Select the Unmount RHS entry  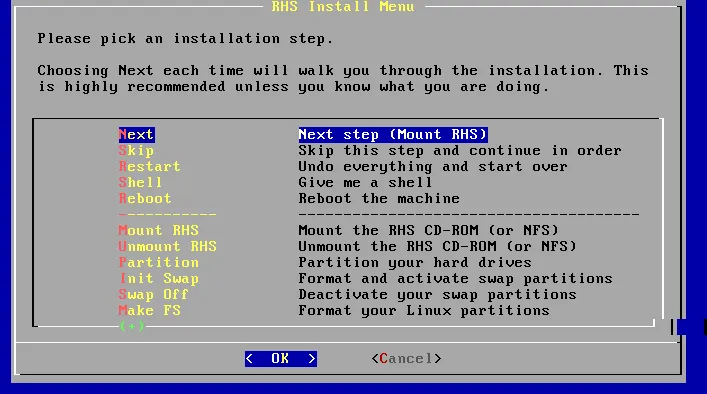pos(168,246)
